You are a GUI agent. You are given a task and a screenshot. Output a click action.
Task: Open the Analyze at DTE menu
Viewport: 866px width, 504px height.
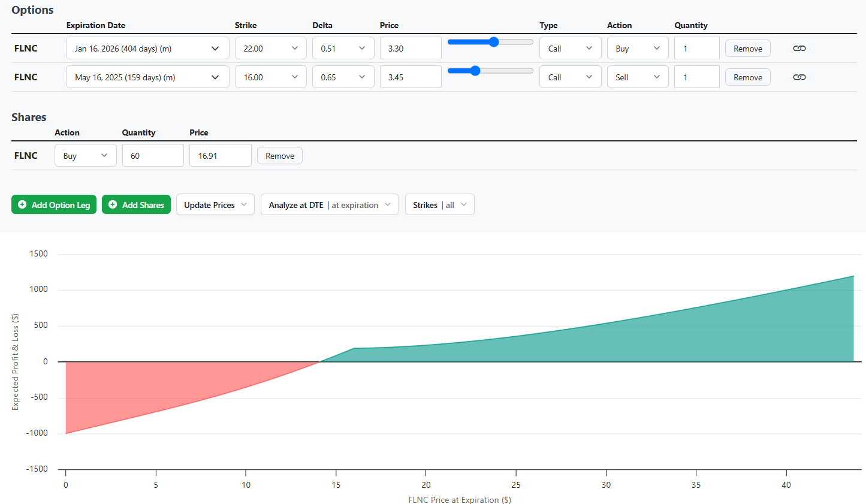pos(329,204)
